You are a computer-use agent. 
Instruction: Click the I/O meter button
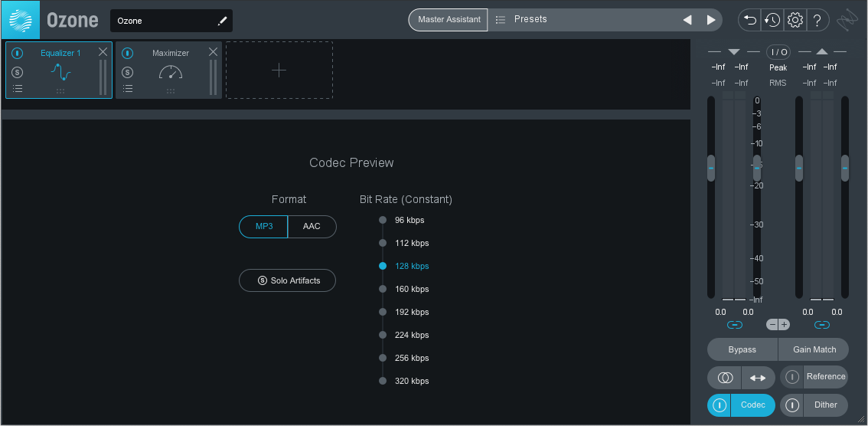tap(778, 52)
